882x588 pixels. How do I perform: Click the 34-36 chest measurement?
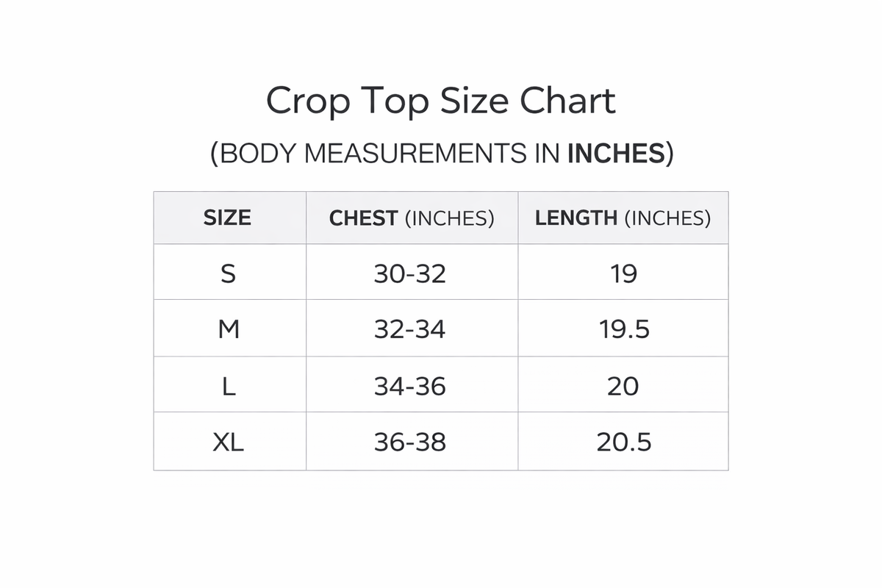(x=409, y=386)
